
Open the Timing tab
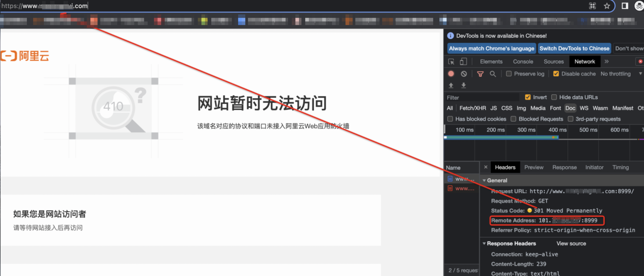(x=620, y=167)
